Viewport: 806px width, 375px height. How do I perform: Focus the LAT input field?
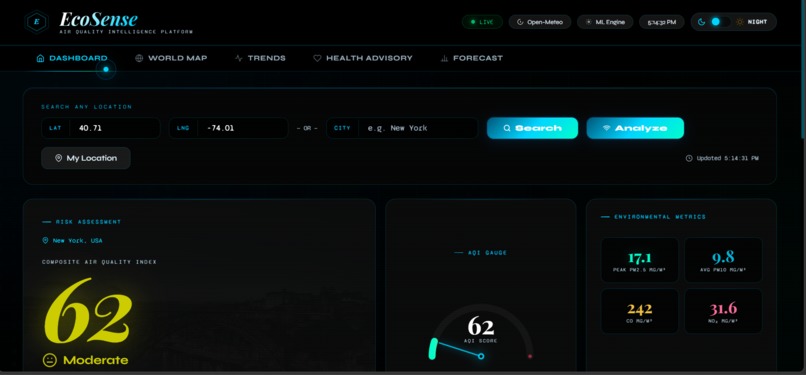click(101, 128)
